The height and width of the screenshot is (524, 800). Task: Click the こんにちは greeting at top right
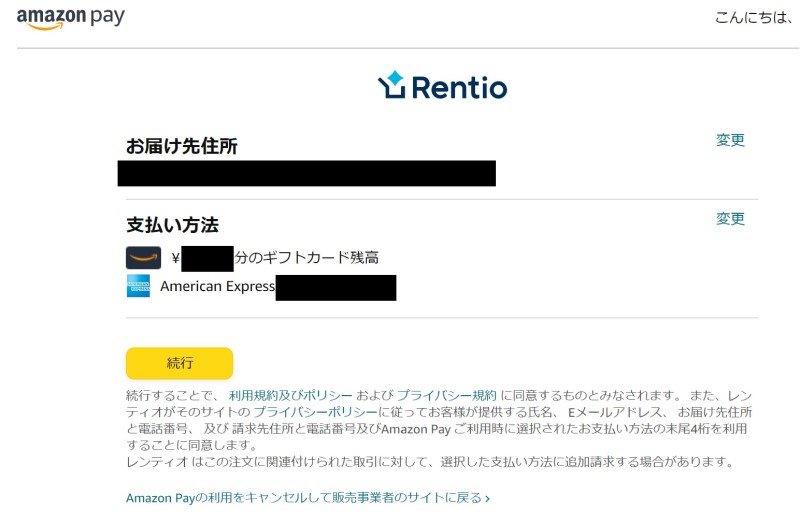click(753, 18)
